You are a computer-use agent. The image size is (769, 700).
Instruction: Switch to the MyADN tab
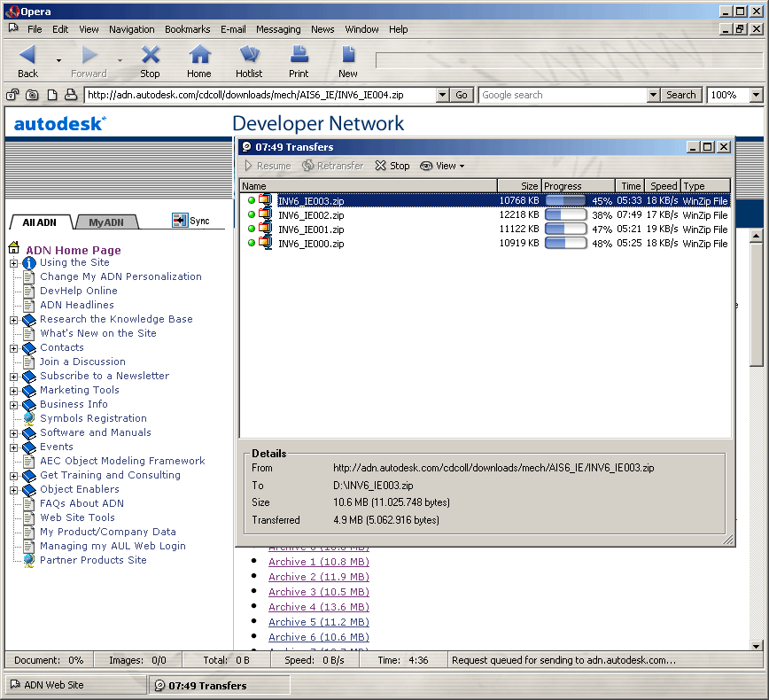click(106, 222)
